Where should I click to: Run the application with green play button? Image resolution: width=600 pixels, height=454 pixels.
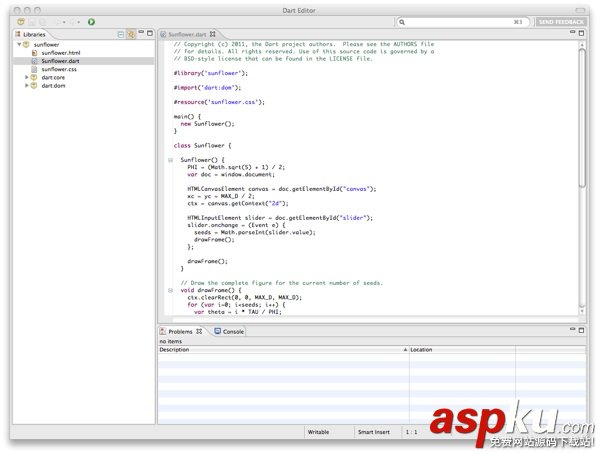91,22
